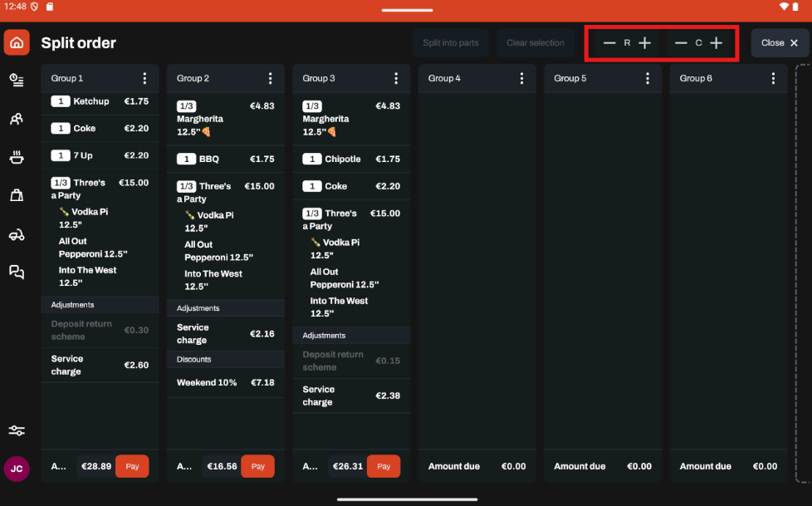Open the chat messages icon
Screen dimensions: 812x506
coord(17,272)
